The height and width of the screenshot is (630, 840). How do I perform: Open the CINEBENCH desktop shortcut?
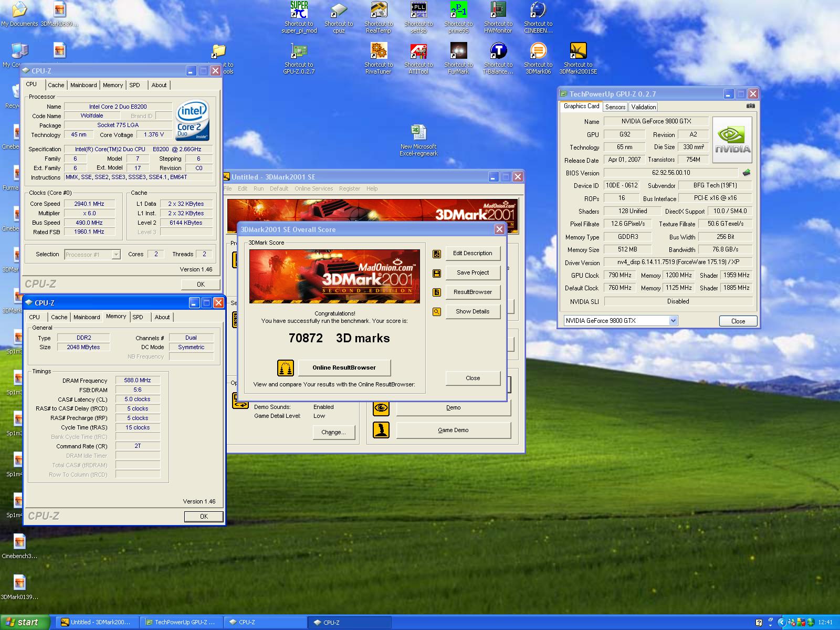pyautogui.click(x=538, y=17)
